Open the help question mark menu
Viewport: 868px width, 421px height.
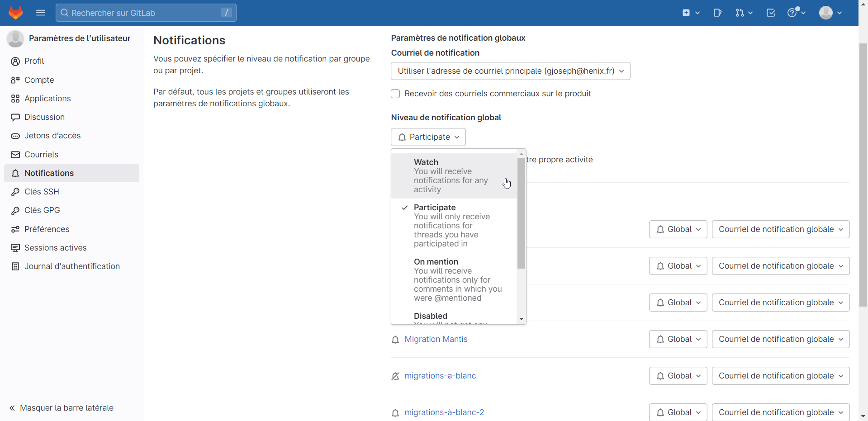pos(796,13)
